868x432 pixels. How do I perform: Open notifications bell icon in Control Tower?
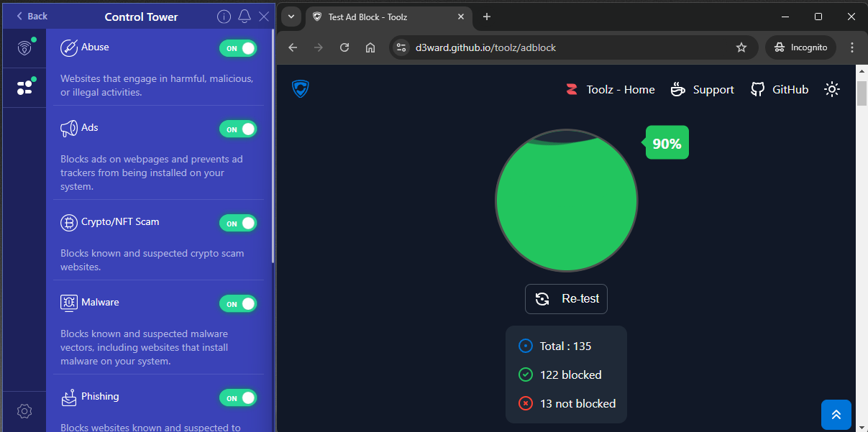point(245,17)
